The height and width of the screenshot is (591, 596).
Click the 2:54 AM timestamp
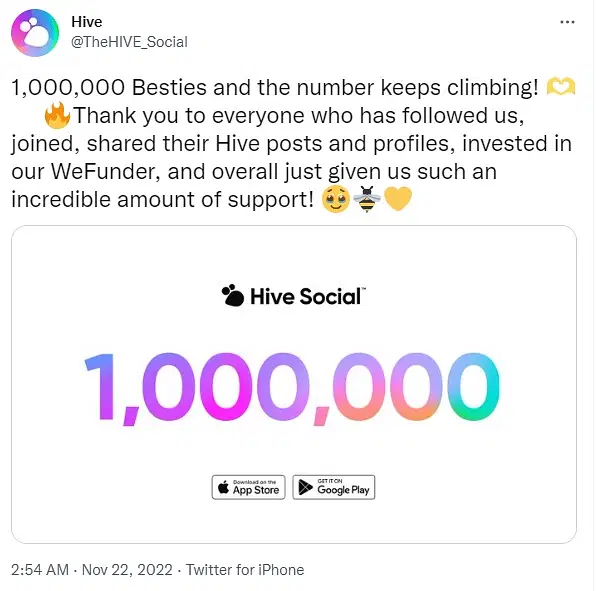pyautogui.click(x=40, y=570)
